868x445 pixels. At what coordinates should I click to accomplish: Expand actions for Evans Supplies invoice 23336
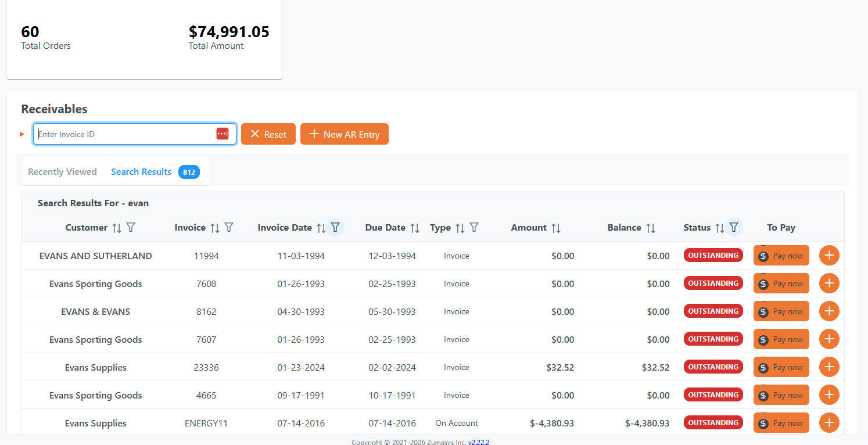[x=829, y=367]
